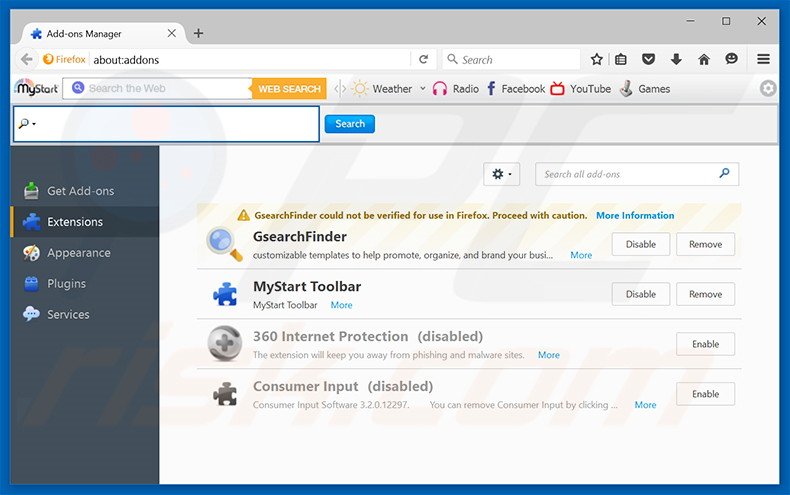Select the GsearchFinder extension title
Screen dimensions: 790x495
[300, 236]
